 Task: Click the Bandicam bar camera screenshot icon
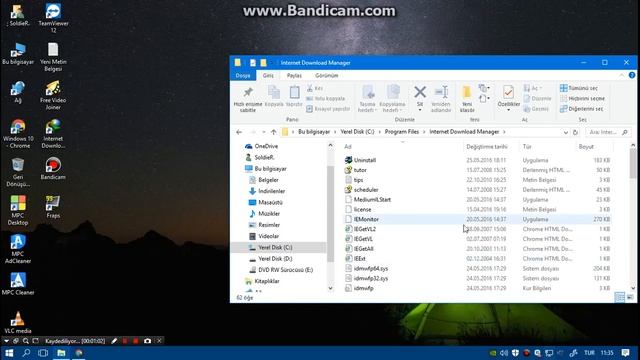[x=148, y=341]
